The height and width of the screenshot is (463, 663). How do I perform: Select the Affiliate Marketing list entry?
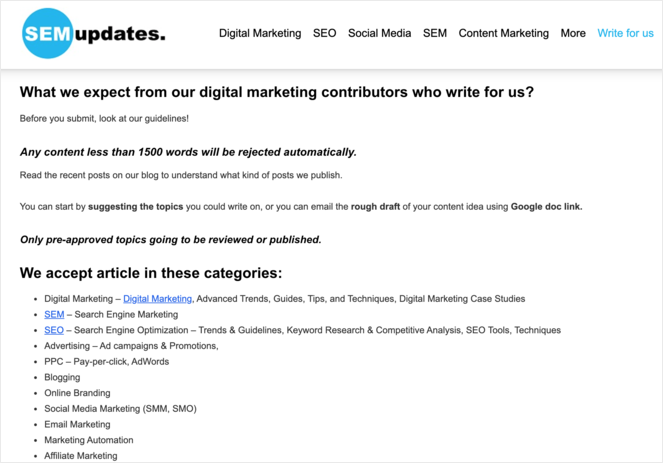point(80,456)
